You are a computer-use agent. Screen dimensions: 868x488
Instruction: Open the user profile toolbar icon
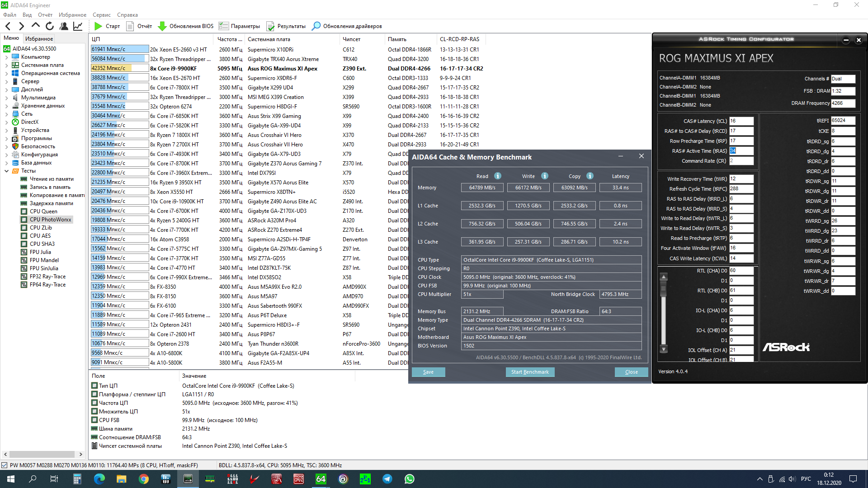pyautogui.click(x=64, y=26)
